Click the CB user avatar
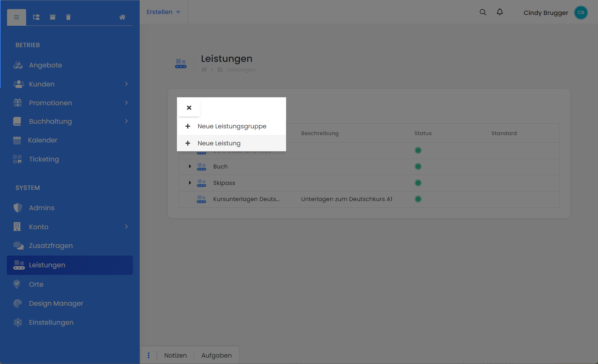Screen dimensions: 598x364 581,13
